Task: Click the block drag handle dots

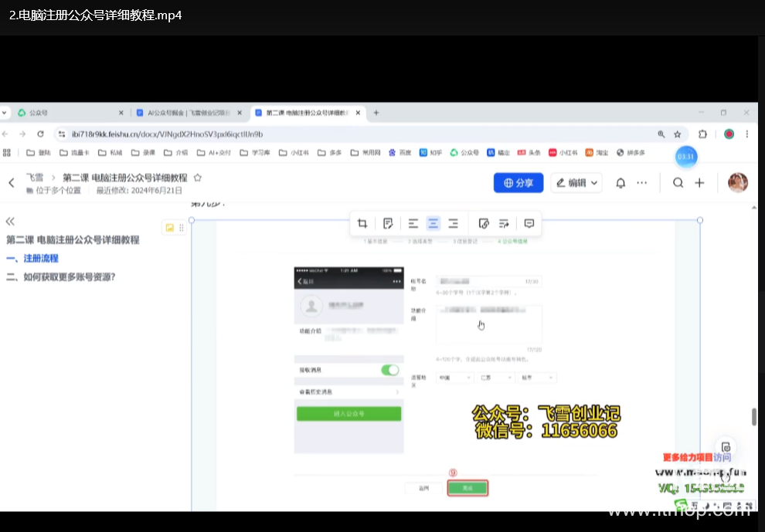Action: tap(182, 228)
